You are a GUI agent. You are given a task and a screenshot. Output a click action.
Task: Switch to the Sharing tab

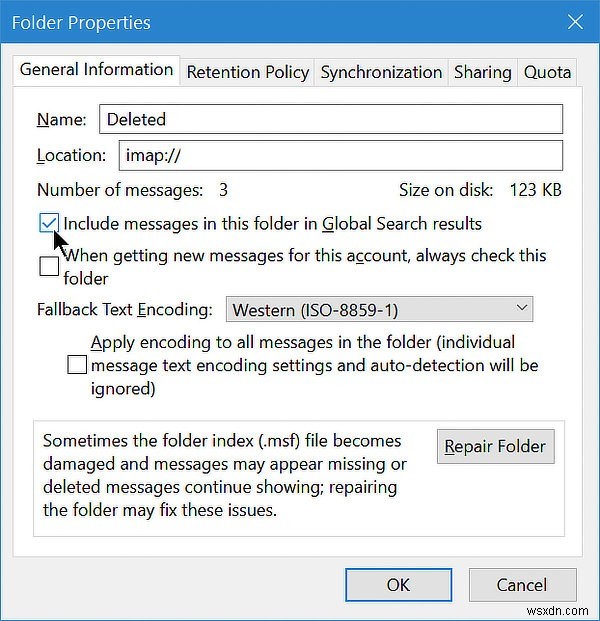(482, 72)
